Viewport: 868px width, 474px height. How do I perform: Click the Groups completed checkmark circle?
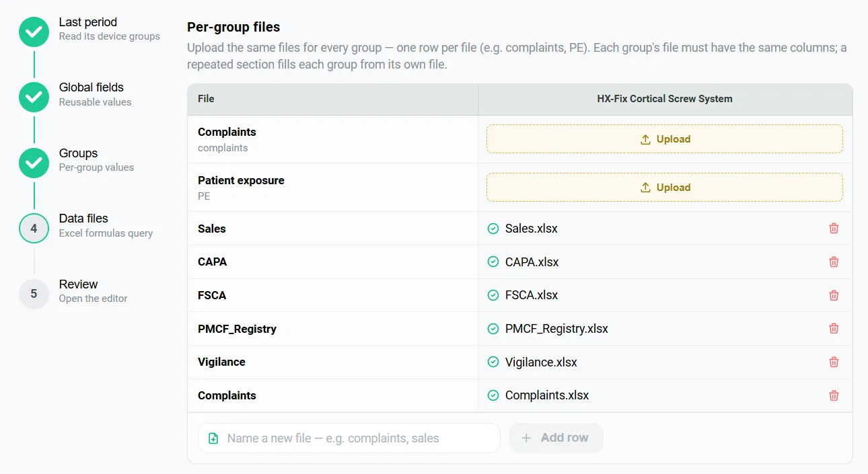pos(34,163)
